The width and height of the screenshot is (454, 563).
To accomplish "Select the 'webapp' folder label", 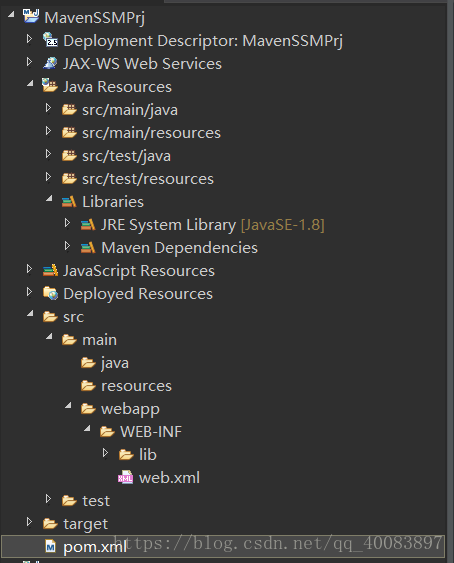I will pyautogui.click(x=130, y=409).
